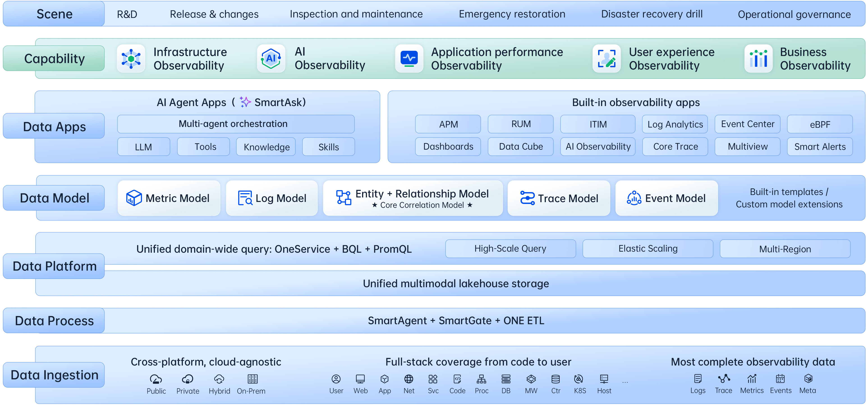Screen dimensions: 868x405
Task: Click the Net globe icon
Action: click(x=409, y=379)
